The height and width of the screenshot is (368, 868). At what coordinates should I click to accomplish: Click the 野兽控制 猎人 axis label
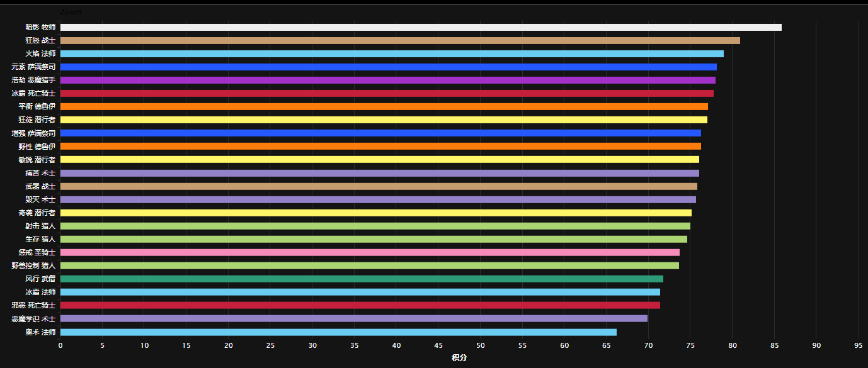[x=33, y=265]
